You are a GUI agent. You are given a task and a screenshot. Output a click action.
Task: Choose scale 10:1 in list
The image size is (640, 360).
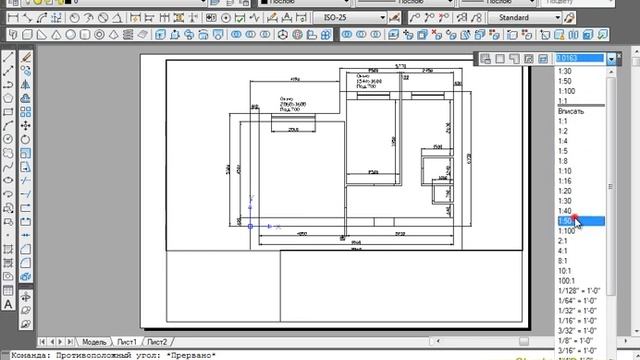(565, 271)
